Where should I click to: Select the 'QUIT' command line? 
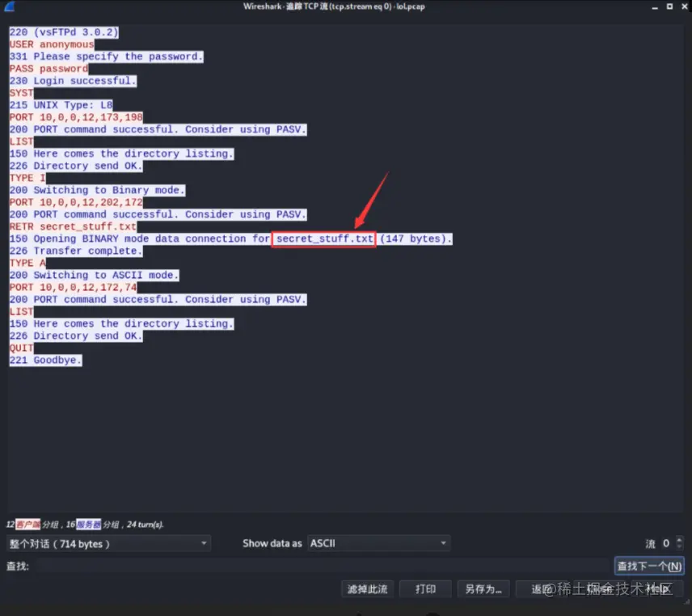coord(21,348)
